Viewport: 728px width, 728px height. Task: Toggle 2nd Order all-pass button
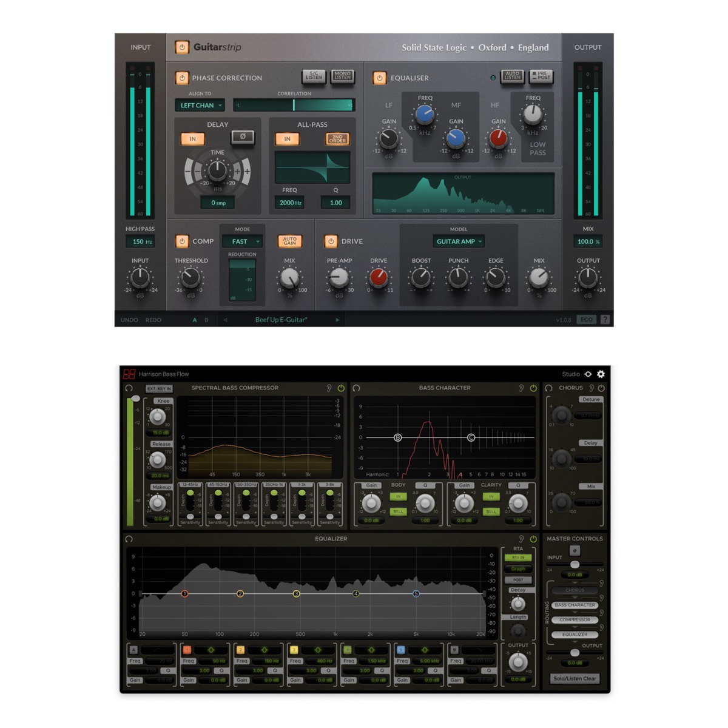tap(338, 139)
